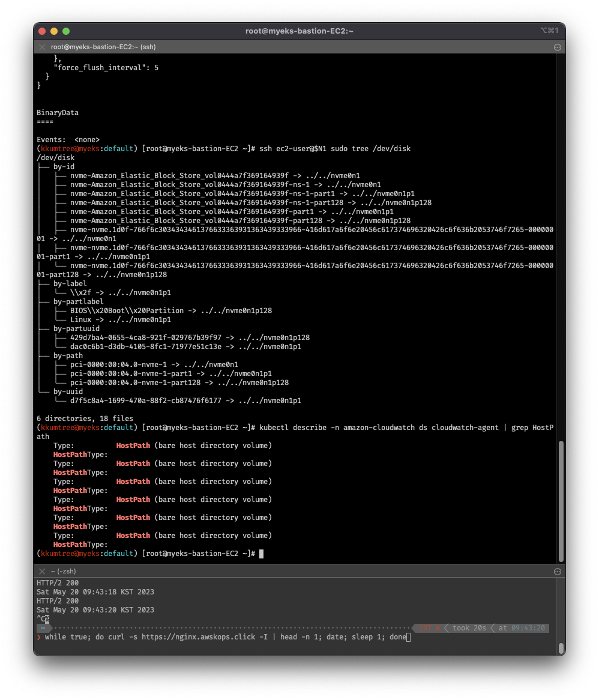
Task: Select the ~ (-zsh) pane title
Action: (64, 571)
